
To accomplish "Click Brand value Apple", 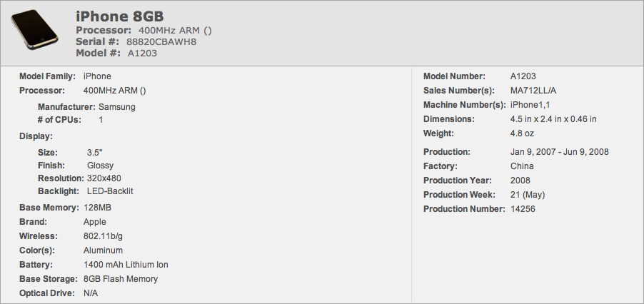I will (95, 222).
